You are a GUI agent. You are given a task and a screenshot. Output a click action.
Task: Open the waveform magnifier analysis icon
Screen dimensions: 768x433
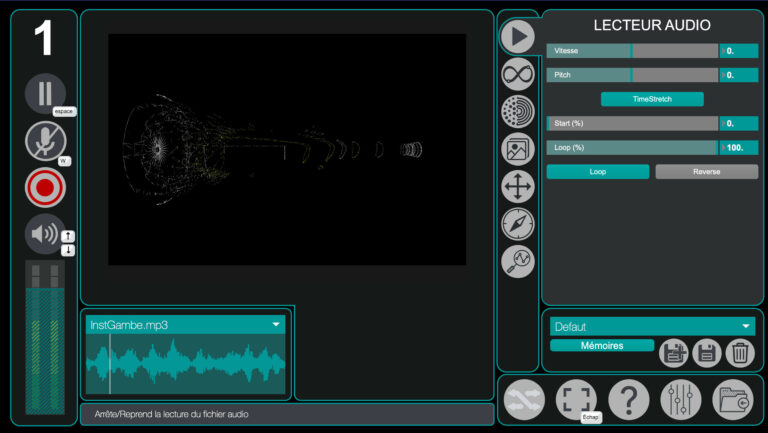click(x=517, y=261)
